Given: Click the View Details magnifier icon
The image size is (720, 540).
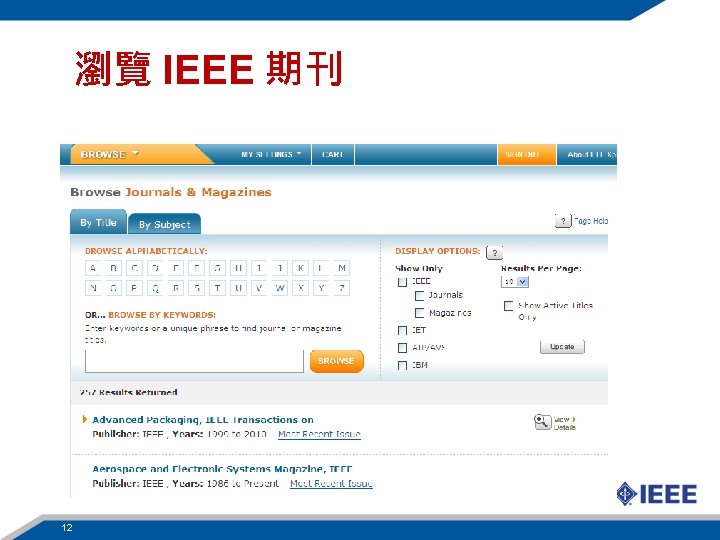Looking at the screenshot, I should click(x=542, y=422).
